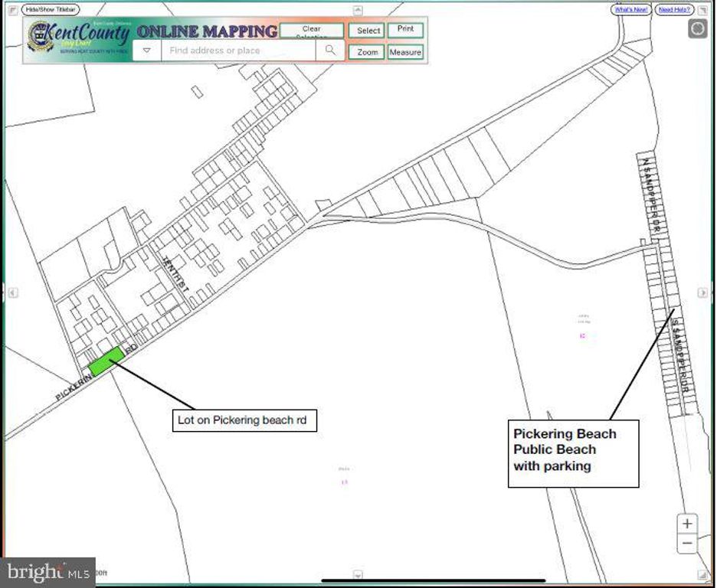Click the zoom in plus button
Screen dimensions: 717x588
click(x=687, y=524)
